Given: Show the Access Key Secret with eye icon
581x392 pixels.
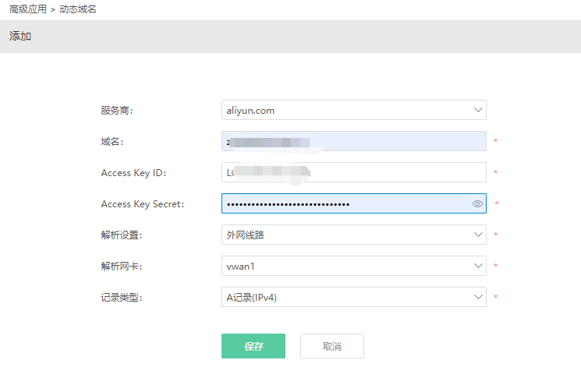Looking at the screenshot, I should pos(478,204).
